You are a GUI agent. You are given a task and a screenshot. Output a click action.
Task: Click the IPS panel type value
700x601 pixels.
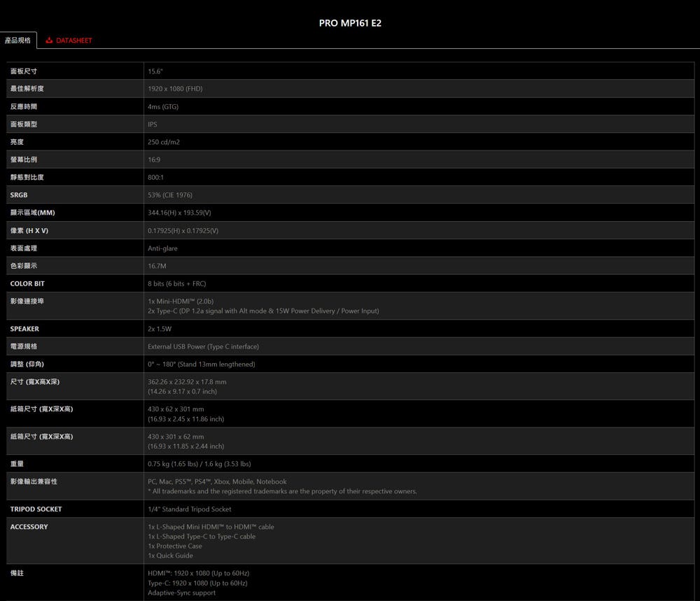(153, 124)
